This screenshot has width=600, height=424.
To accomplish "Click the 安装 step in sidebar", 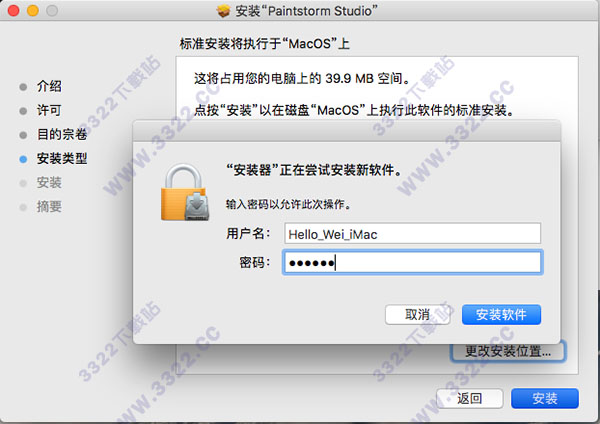I will tap(49, 183).
